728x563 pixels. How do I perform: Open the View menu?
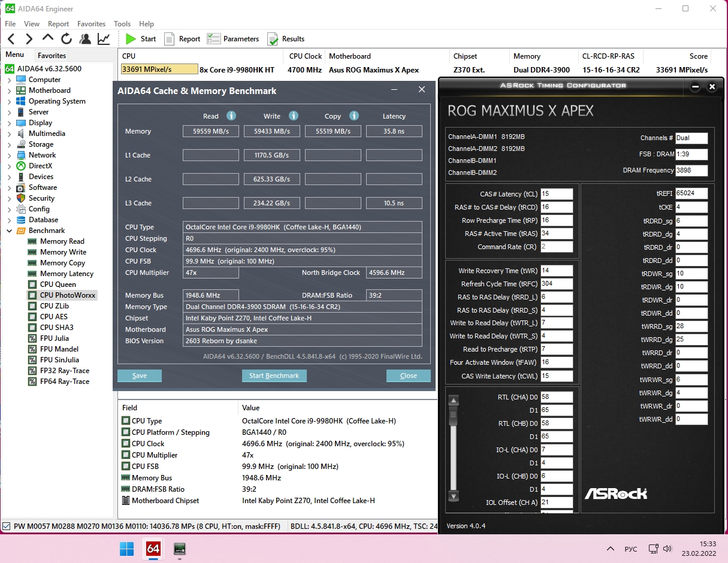(32, 24)
